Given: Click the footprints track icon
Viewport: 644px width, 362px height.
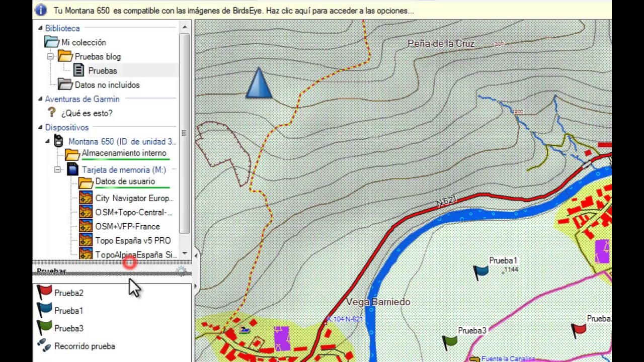Looking at the screenshot, I should 44,346.
